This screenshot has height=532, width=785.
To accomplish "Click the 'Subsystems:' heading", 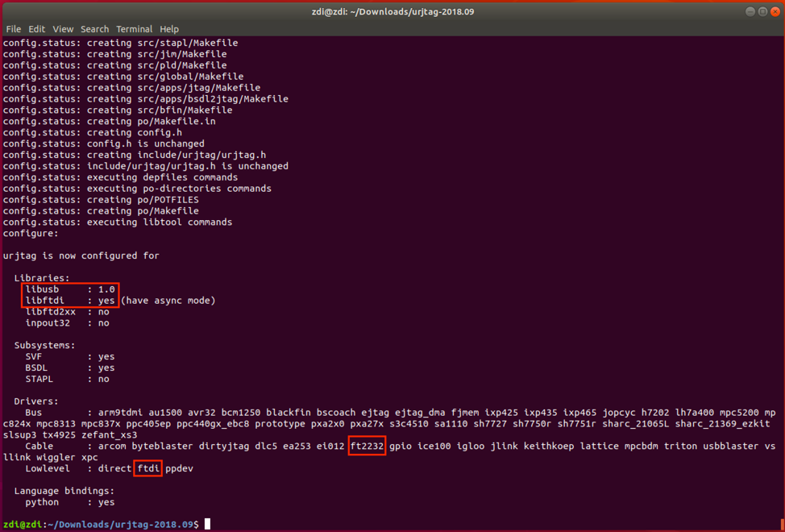I will 44,345.
